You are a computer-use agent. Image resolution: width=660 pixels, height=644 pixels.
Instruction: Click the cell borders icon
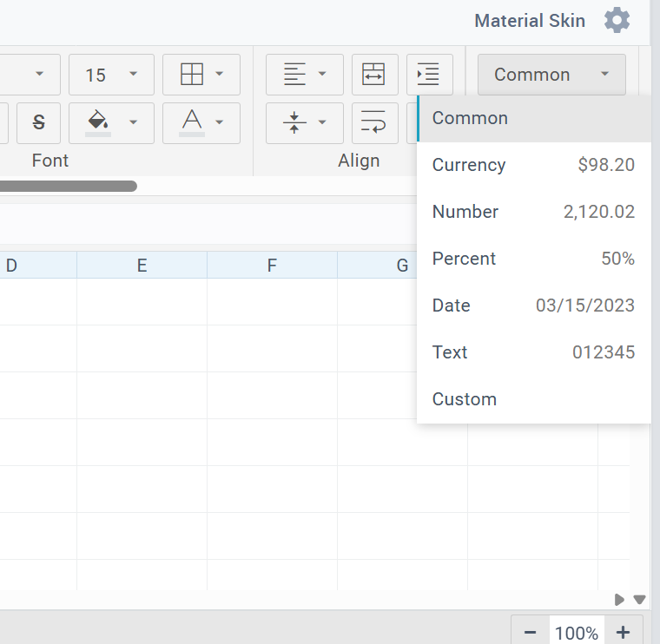pos(192,75)
